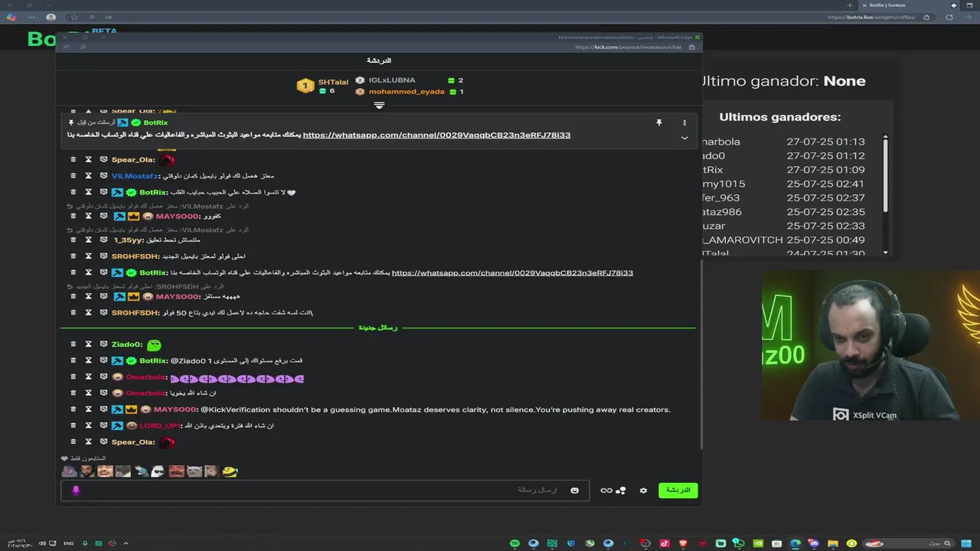The width and height of the screenshot is (980, 551).
Task: Click the MAYSO00 username in KickVerification message
Action: coord(175,409)
